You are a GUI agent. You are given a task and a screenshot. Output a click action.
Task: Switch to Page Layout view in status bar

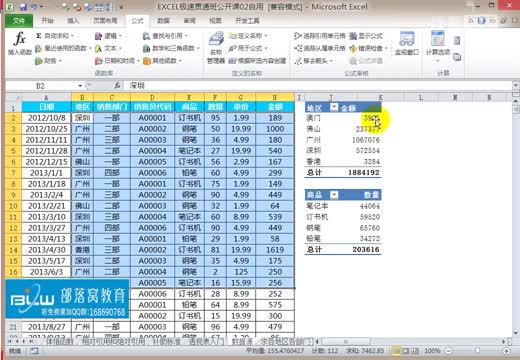(x=406, y=351)
